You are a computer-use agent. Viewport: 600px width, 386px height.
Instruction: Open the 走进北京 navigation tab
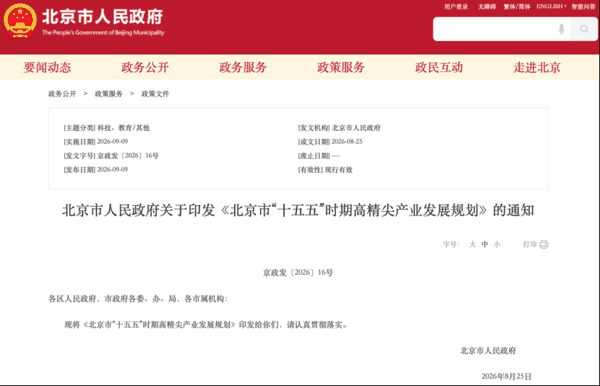(x=537, y=67)
